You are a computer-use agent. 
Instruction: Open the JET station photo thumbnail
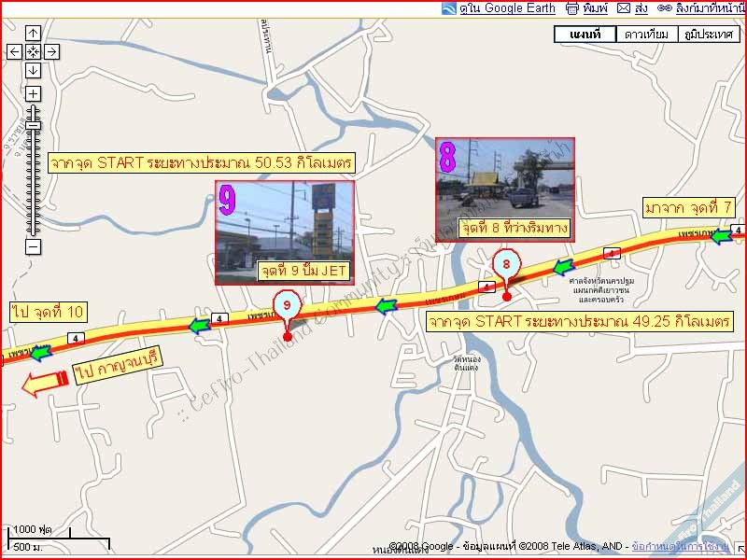pyautogui.click(x=285, y=231)
